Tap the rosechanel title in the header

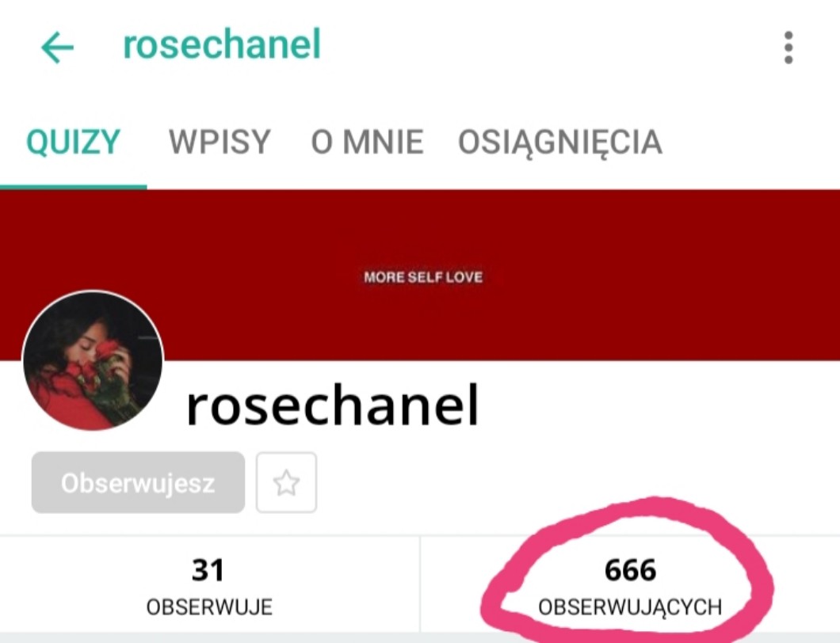click(222, 44)
